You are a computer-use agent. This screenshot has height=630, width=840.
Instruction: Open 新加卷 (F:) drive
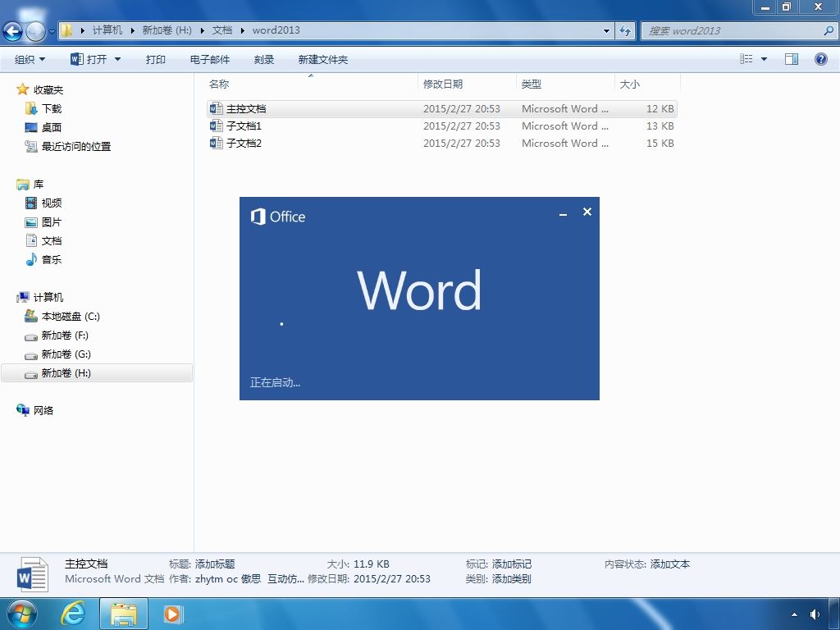point(65,336)
